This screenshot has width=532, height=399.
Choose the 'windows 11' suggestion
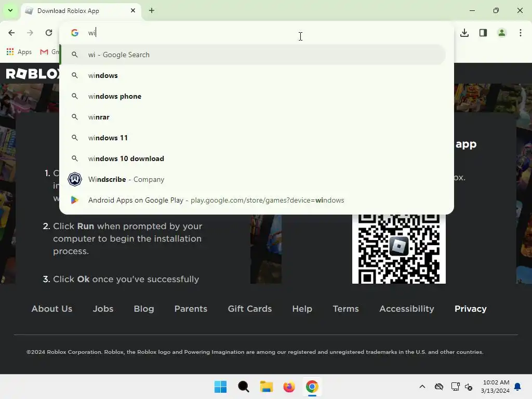pos(253,138)
